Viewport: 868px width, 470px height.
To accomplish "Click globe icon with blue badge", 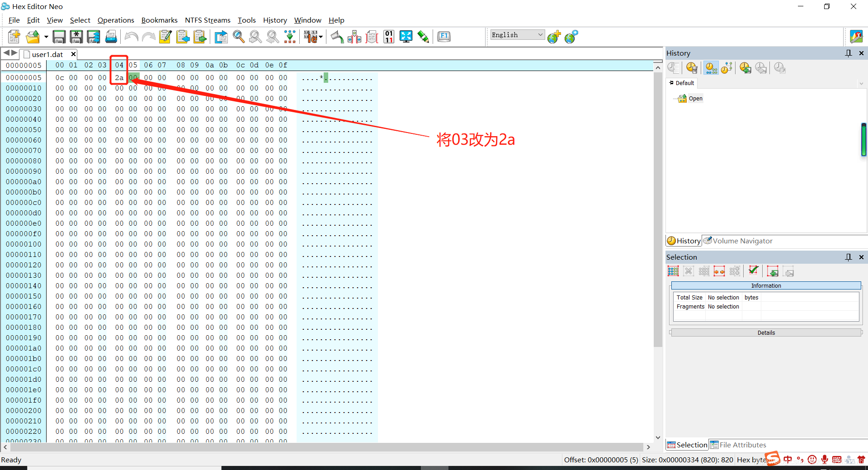I will 571,37.
